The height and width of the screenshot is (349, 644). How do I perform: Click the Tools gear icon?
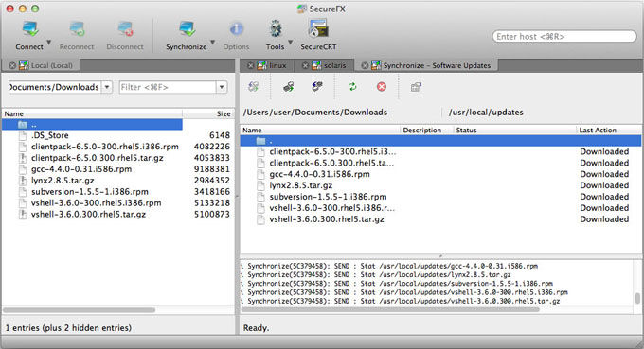[276, 29]
